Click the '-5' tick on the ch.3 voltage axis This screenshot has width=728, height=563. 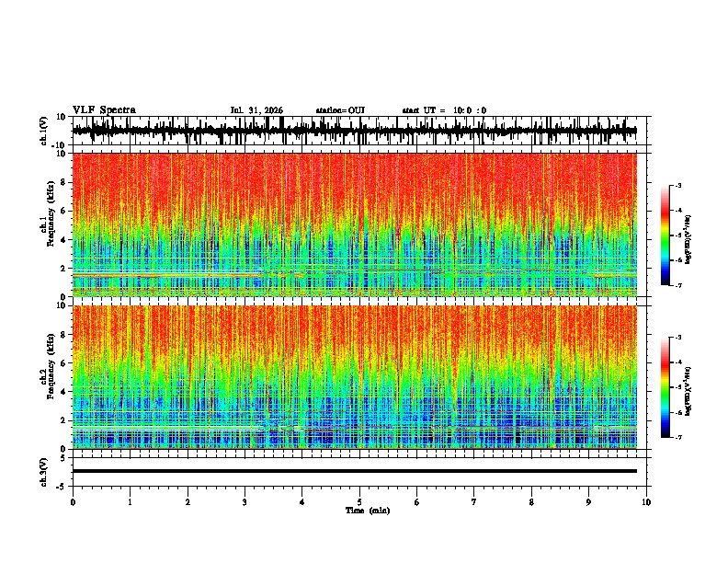(x=62, y=487)
